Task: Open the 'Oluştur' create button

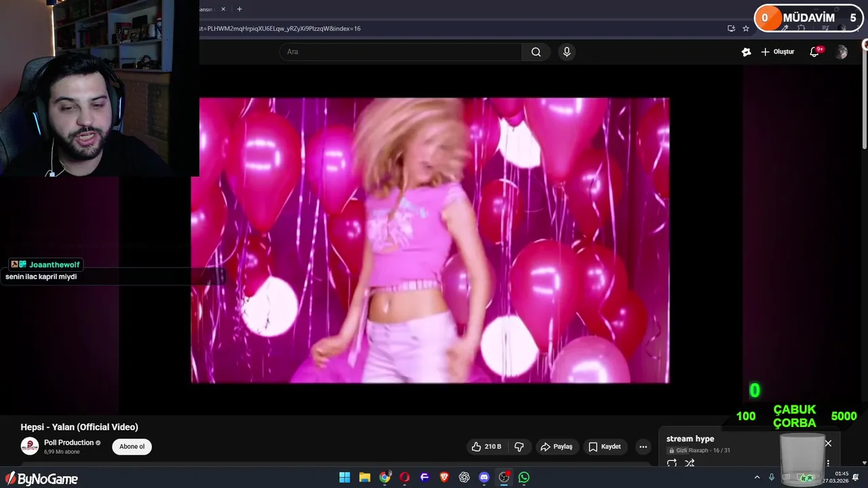Action: pos(778,52)
